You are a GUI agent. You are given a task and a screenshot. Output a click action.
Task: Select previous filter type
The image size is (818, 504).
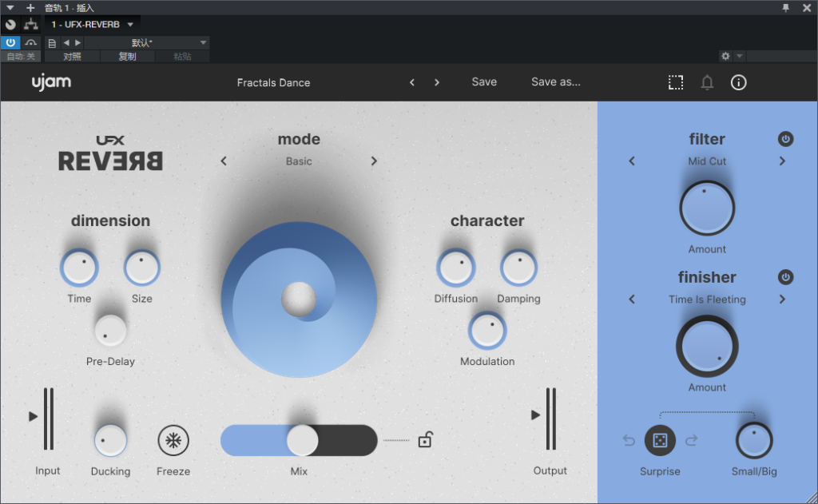tap(632, 161)
